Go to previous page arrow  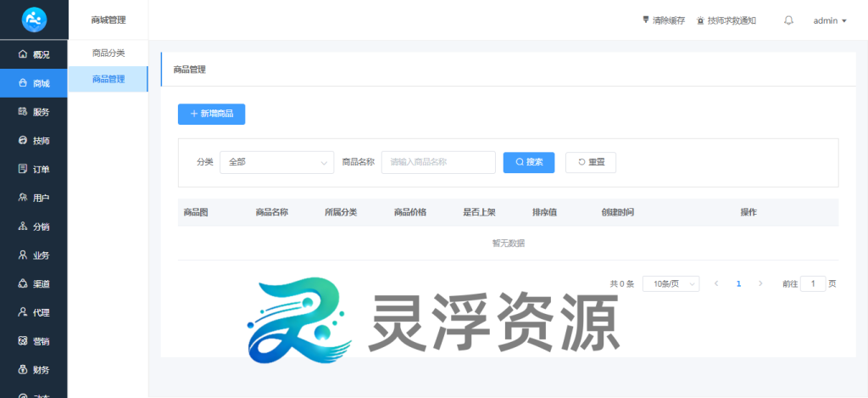[x=716, y=283]
